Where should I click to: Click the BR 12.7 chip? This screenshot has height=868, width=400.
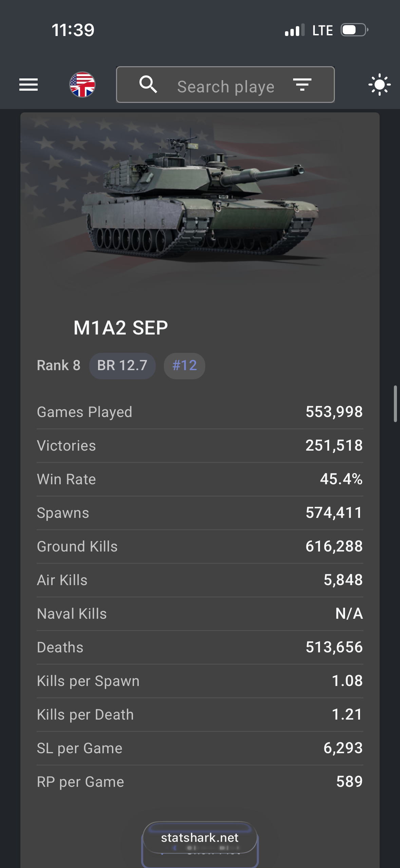click(122, 366)
